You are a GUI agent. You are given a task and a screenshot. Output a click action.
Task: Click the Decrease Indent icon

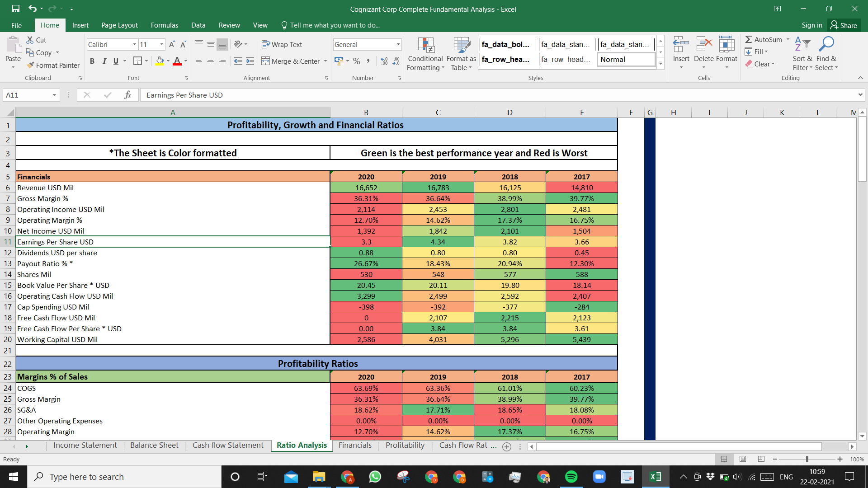pyautogui.click(x=238, y=61)
